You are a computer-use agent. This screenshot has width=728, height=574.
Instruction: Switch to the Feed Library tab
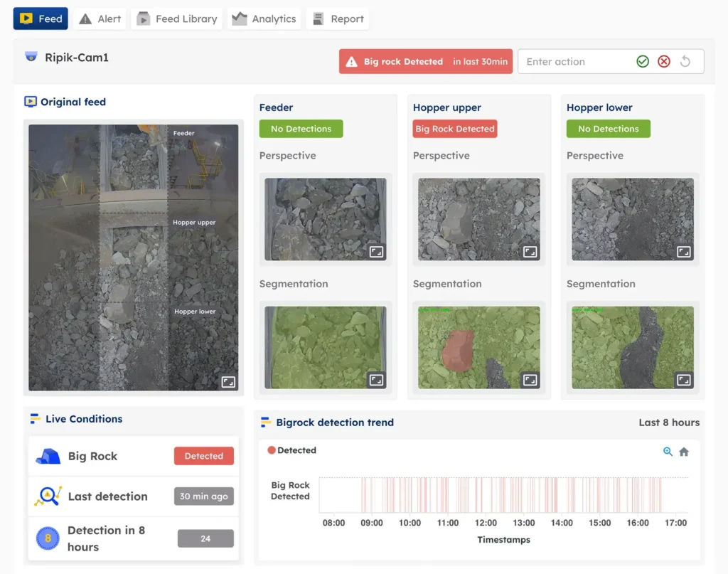pos(177,19)
